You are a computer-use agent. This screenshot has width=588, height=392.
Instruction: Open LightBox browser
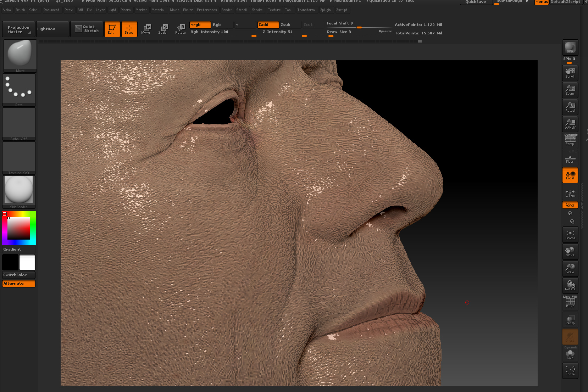tap(52, 29)
